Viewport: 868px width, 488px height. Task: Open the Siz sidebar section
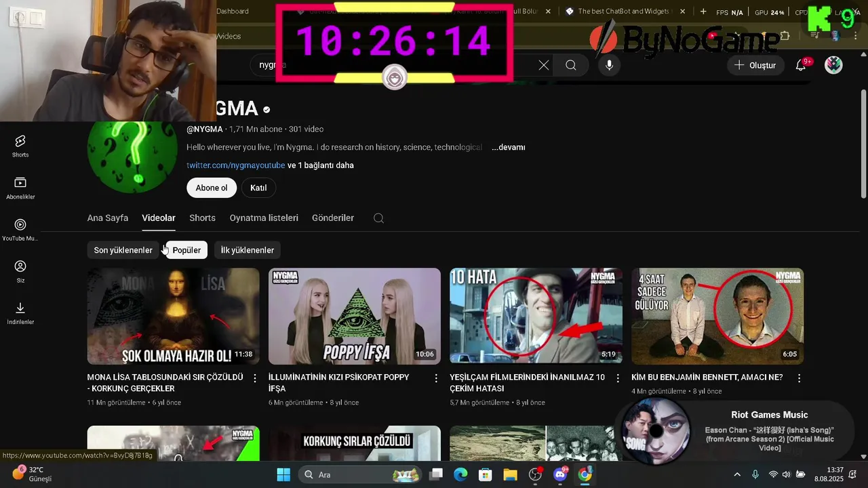pyautogui.click(x=20, y=272)
